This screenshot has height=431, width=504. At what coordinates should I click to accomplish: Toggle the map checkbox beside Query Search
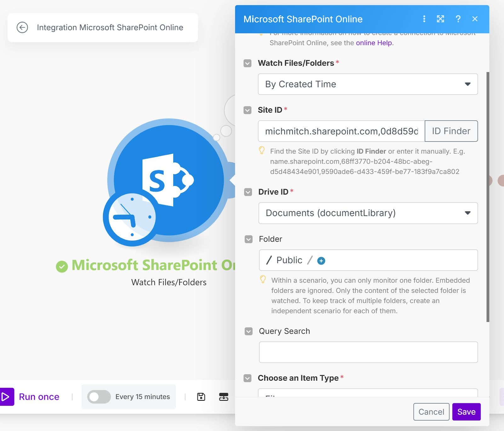coord(248,331)
